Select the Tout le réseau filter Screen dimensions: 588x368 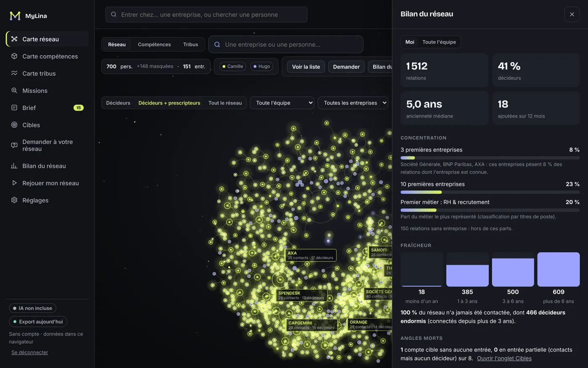[x=225, y=103]
